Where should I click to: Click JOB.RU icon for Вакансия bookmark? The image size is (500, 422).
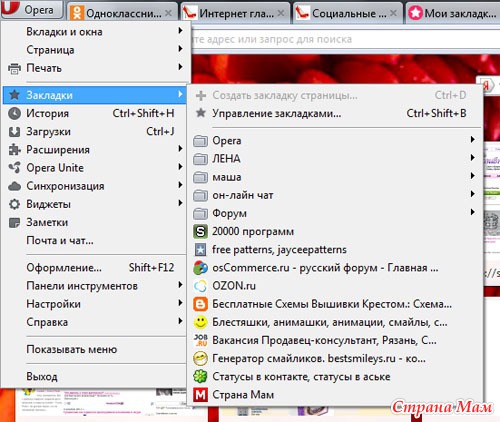pos(200,340)
